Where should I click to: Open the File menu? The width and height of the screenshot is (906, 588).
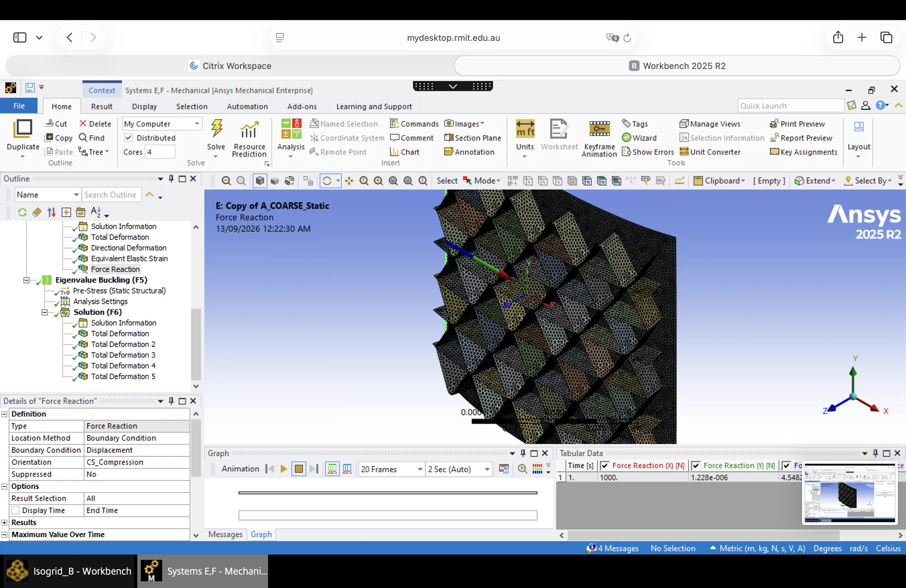19,106
